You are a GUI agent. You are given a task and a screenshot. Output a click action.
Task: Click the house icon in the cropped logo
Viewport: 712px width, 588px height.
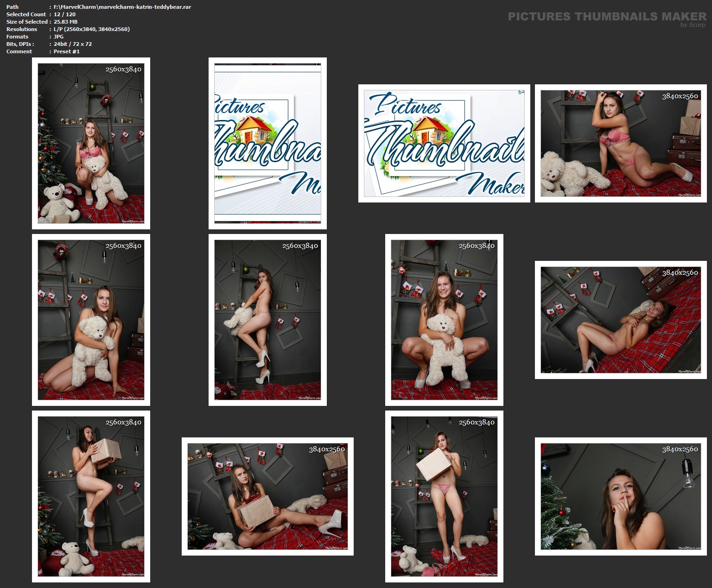coord(253,131)
